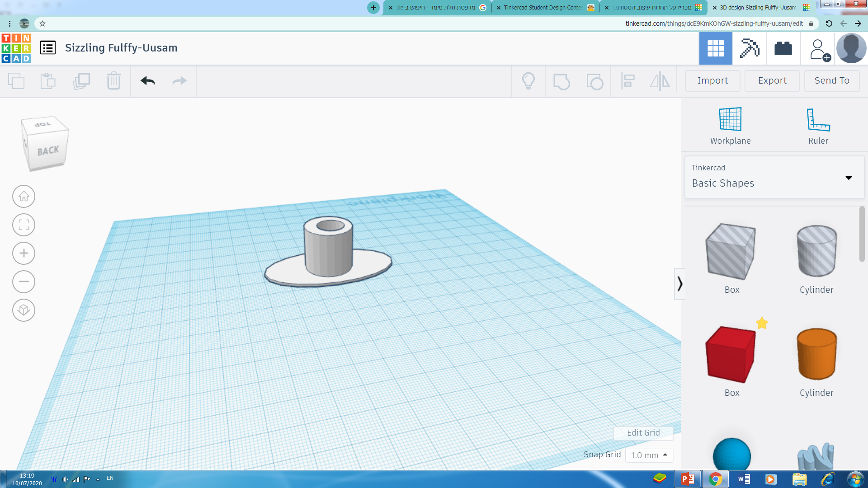Collapse the shapes panel chevron
868x488 pixels.
click(679, 284)
